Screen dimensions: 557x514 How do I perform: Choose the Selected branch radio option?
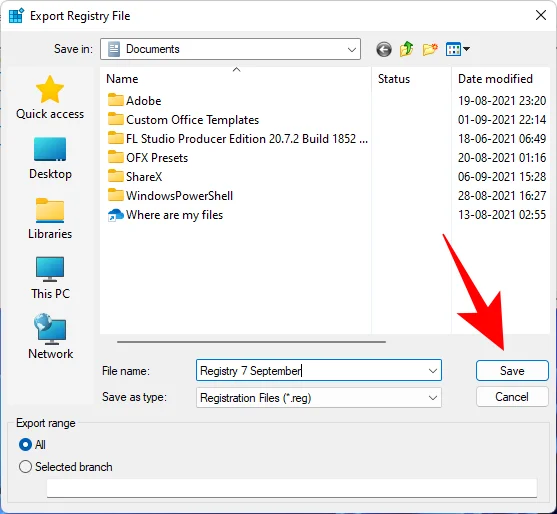pyautogui.click(x=65, y=466)
